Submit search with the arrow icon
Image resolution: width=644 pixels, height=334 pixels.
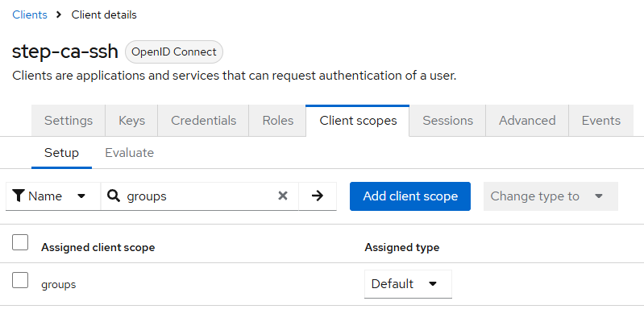click(318, 196)
